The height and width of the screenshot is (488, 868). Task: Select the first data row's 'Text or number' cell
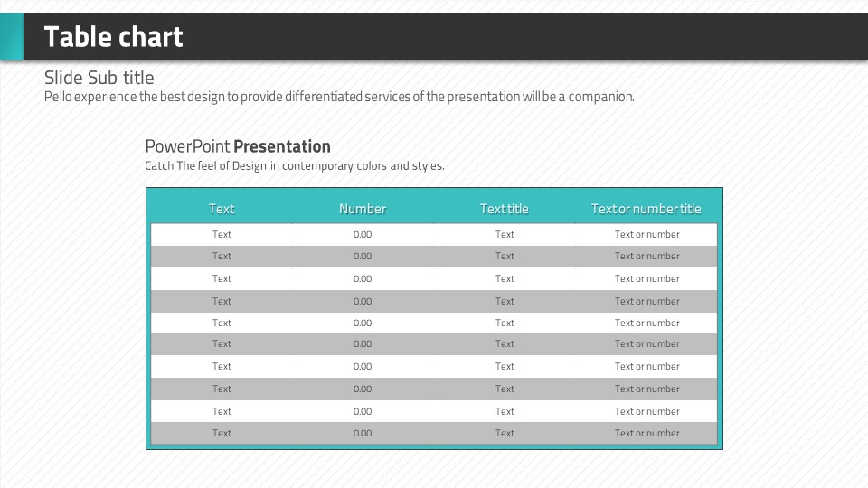(646, 234)
